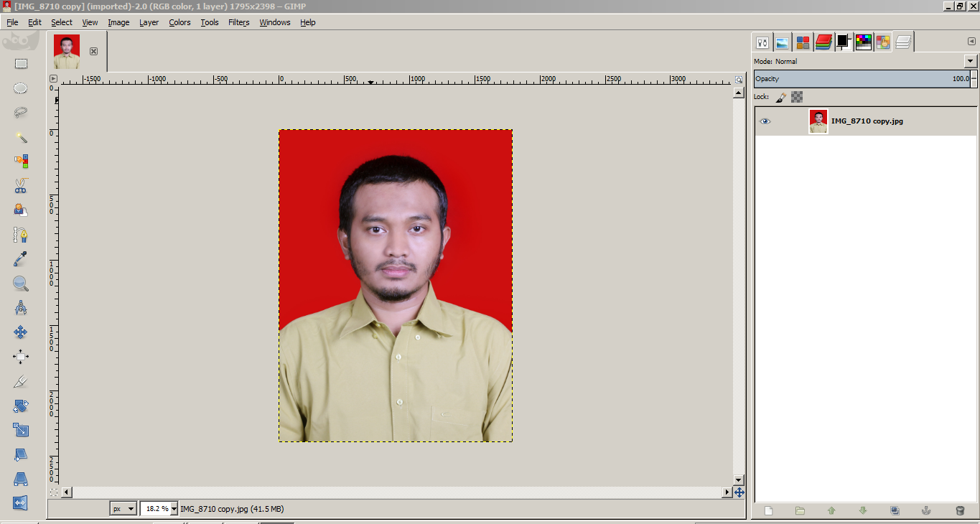Open the Windows menu

click(x=275, y=22)
